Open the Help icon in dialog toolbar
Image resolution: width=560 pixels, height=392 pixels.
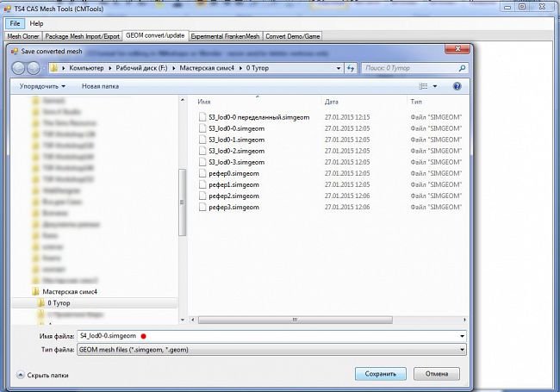tap(457, 86)
